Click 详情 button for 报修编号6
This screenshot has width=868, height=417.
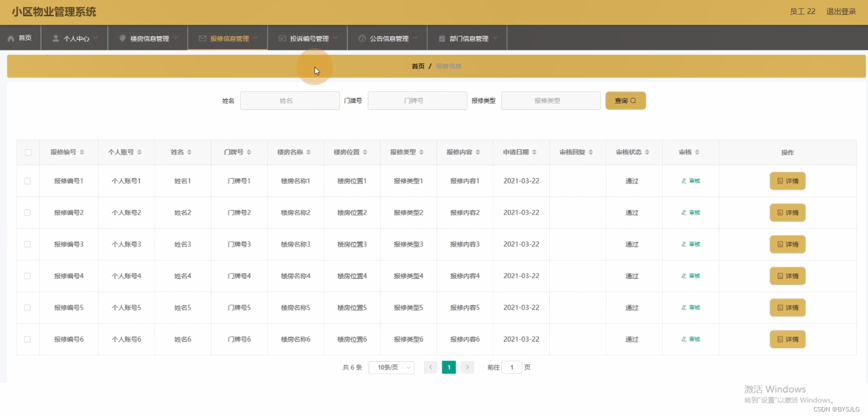pyautogui.click(x=787, y=339)
